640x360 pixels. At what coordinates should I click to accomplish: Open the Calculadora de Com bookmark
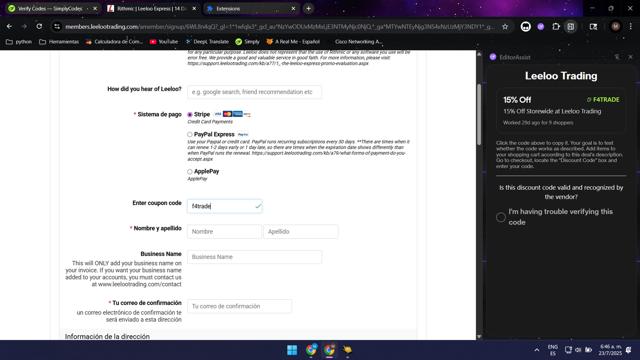click(x=114, y=42)
